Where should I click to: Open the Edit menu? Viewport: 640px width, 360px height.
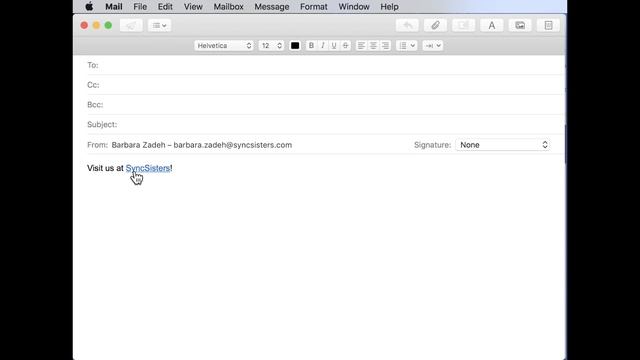click(165, 7)
